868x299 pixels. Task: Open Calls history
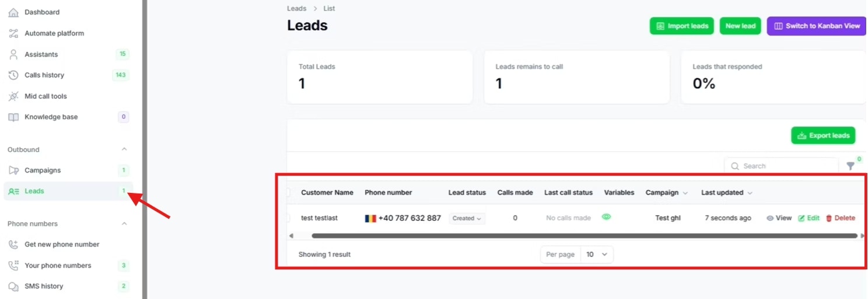[44, 75]
